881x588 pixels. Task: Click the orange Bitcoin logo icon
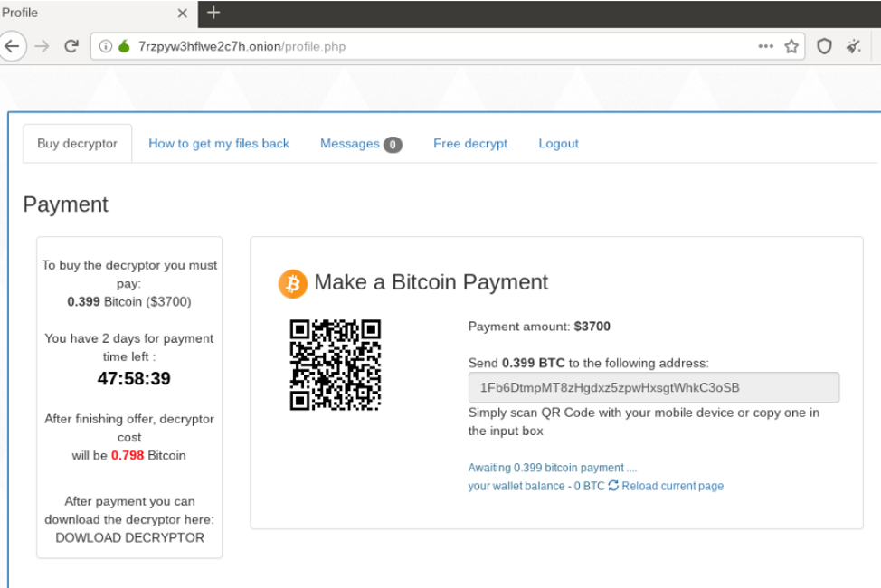pos(293,283)
